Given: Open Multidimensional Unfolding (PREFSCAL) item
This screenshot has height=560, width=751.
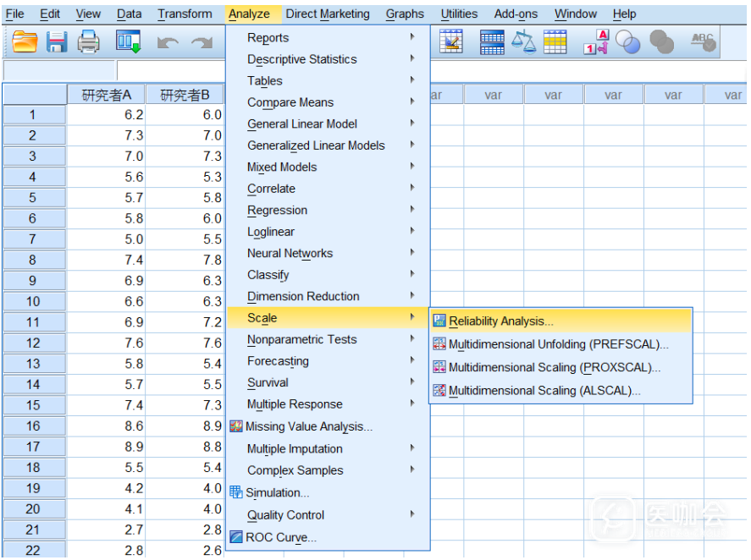Looking at the screenshot, I should pyautogui.click(x=558, y=344).
